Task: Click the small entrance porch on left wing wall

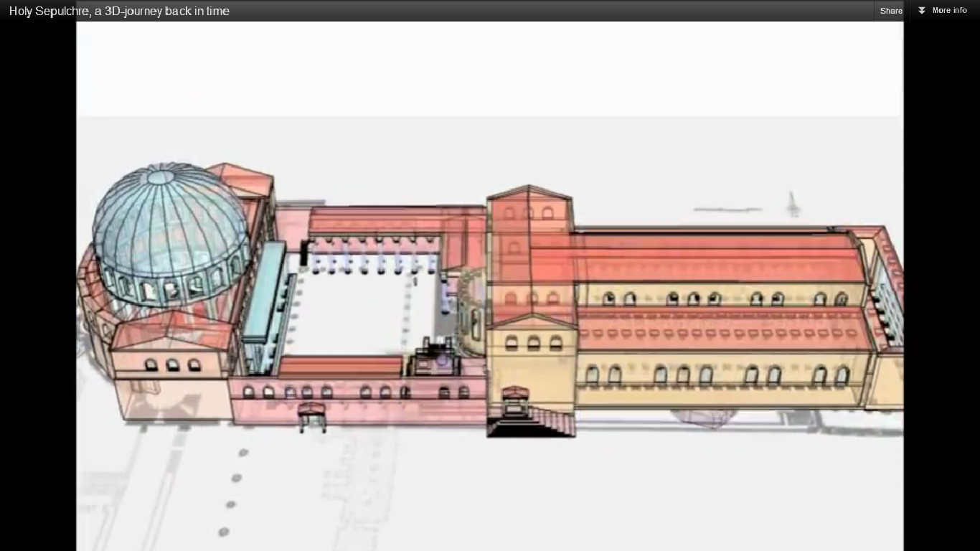Action: point(312,415)
